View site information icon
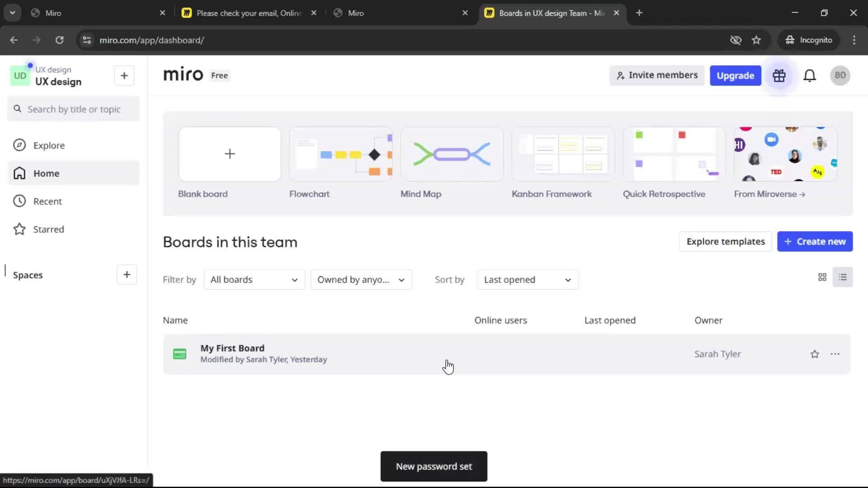The height and width of the screenshot is (488, 868). coord(87,40)
